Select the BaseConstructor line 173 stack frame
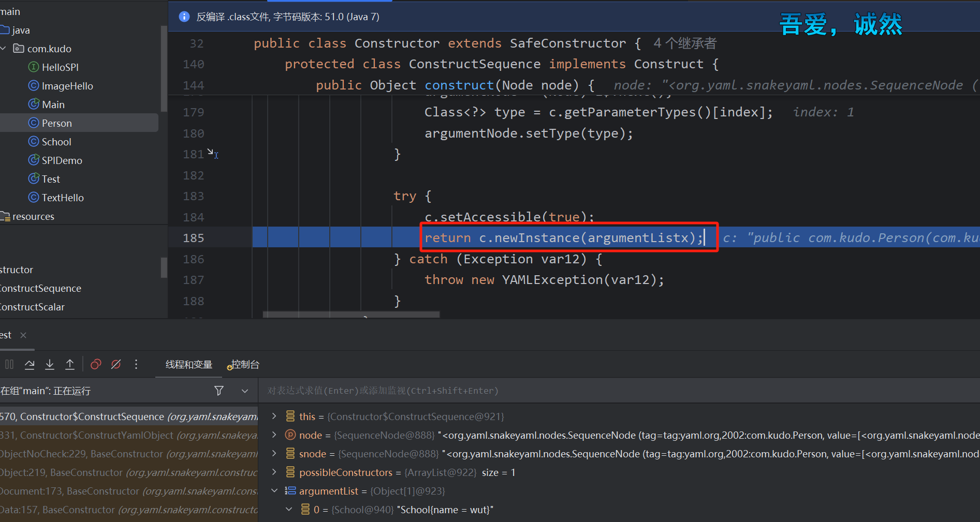Image resolution: width=980 pixels, height=522 pixels. [x=129, y=491]
